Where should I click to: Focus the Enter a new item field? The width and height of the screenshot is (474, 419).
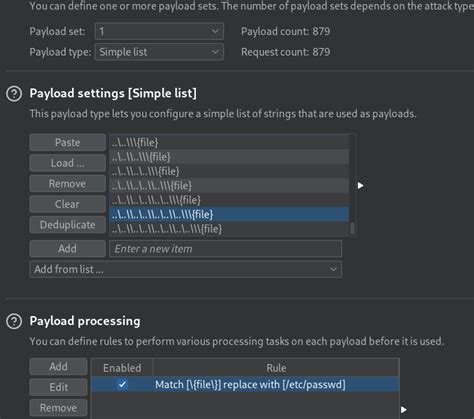click(x=225, y=249)
